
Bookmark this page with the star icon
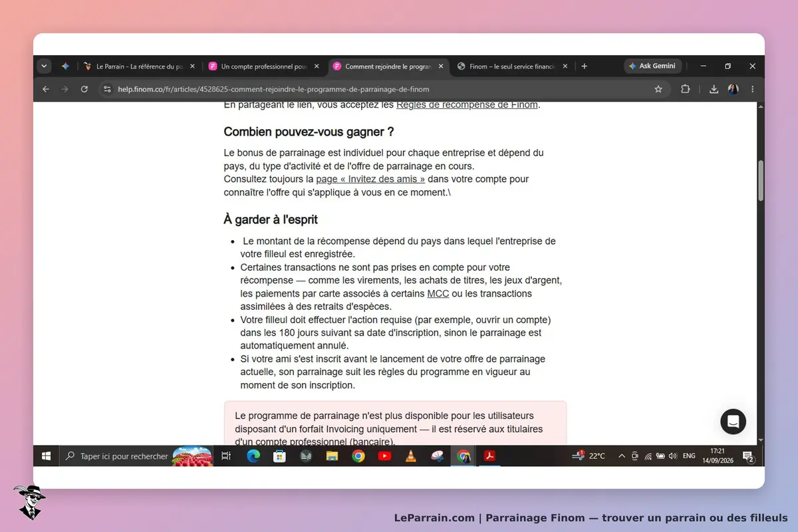point(658,89)
